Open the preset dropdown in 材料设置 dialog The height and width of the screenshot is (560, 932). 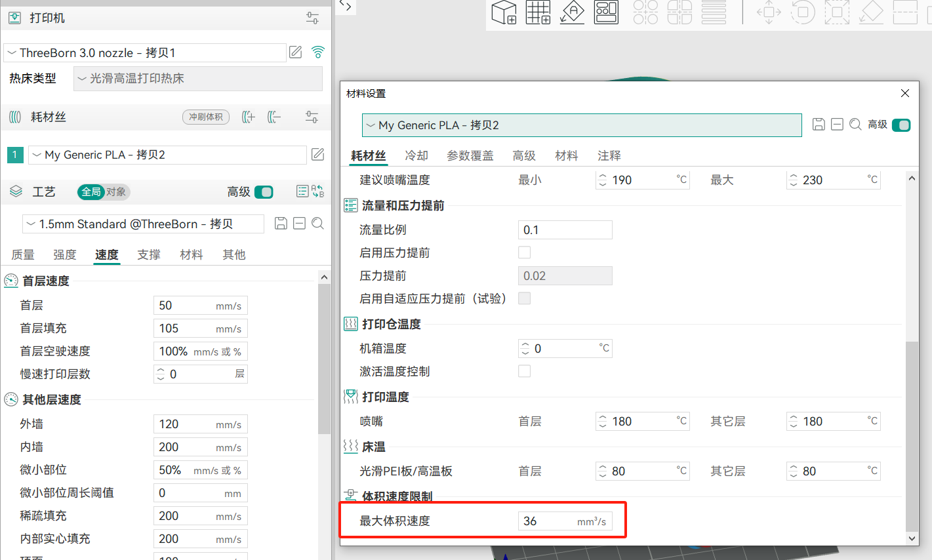[581, 125]
